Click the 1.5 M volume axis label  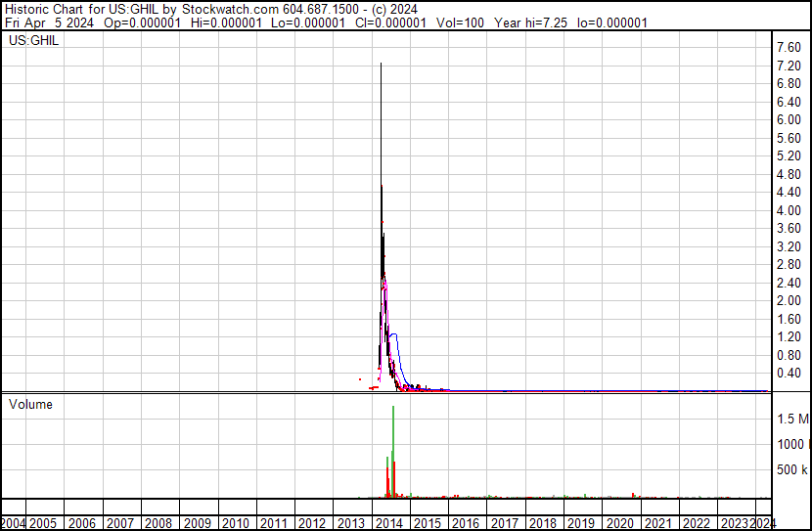(x=792, y=419)
